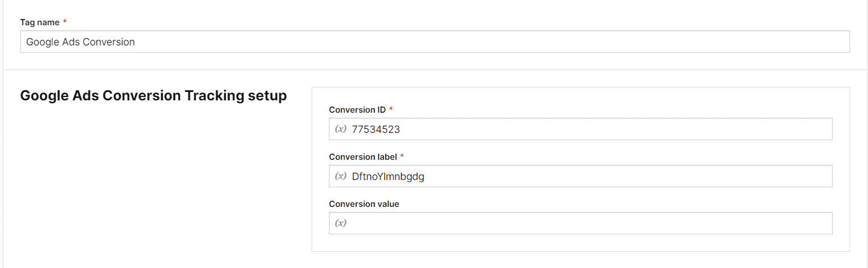Viewport: 868px width, 268px height.
Task: Click into the Conversion ID input box
Action: tap(581, 129)
